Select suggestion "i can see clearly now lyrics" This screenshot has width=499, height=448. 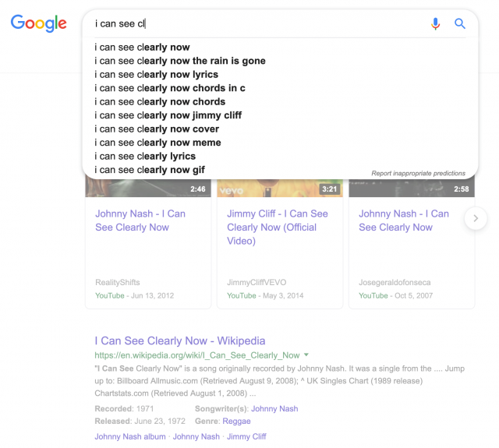[156, 75]
